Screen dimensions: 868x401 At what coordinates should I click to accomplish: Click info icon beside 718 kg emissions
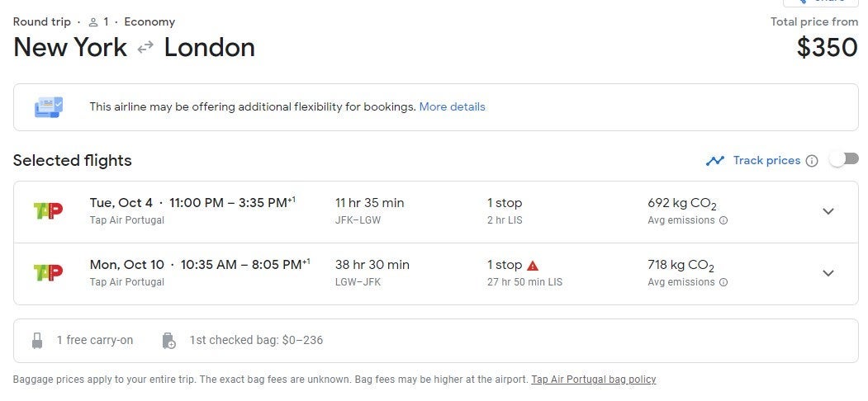(x=723, y=282)
